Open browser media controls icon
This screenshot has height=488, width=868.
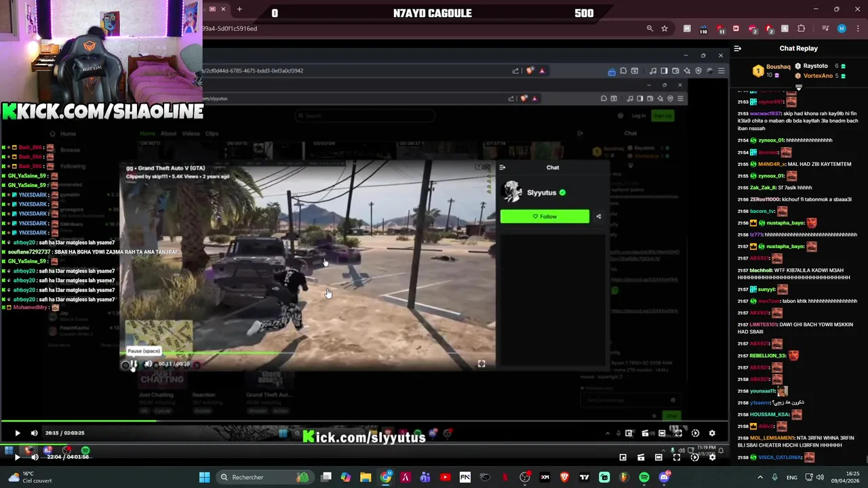(x=825, y=28)
